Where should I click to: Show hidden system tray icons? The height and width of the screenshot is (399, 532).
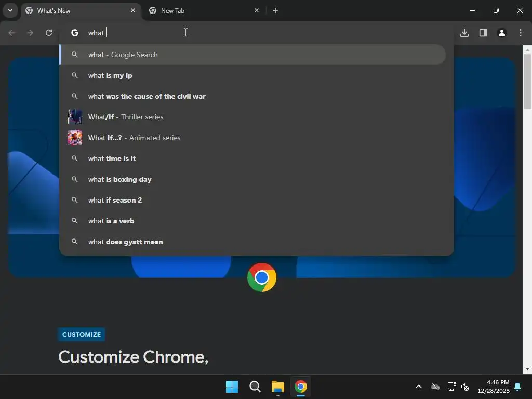coord(419,387)
